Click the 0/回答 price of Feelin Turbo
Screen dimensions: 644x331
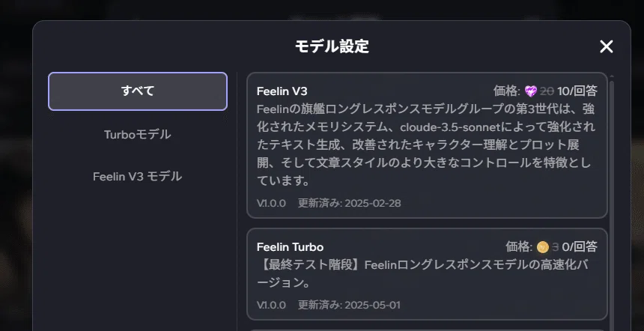click(580, 247)
